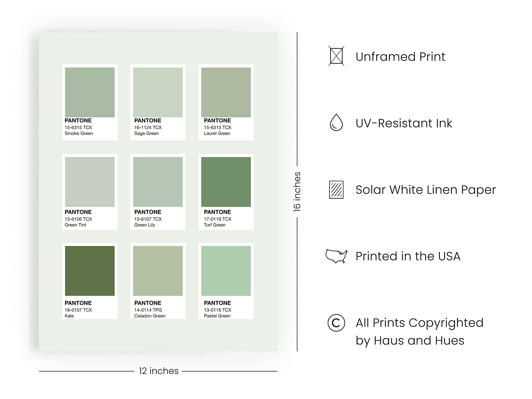The height and width of the screenshot is (399, 532).
Task: Pick the Laurel Green color swatch
Action: [x=226, y=92]
